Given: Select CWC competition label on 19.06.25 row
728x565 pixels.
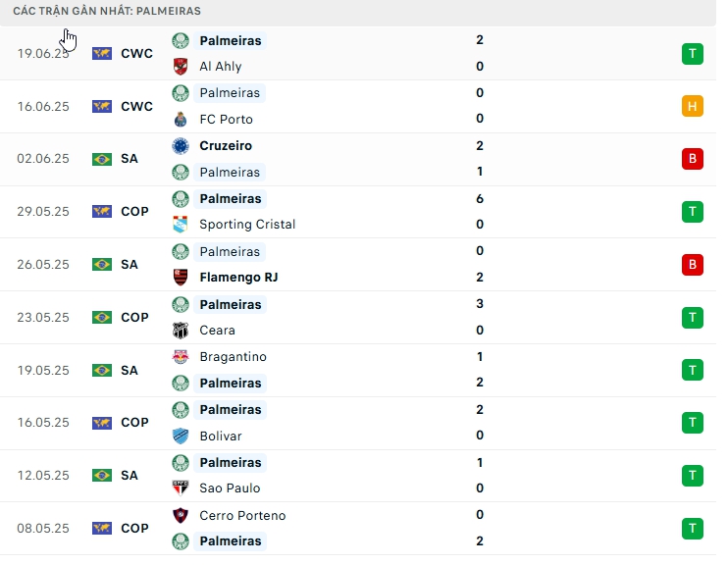Looking at the screenshot, I should tap(136, 53).
